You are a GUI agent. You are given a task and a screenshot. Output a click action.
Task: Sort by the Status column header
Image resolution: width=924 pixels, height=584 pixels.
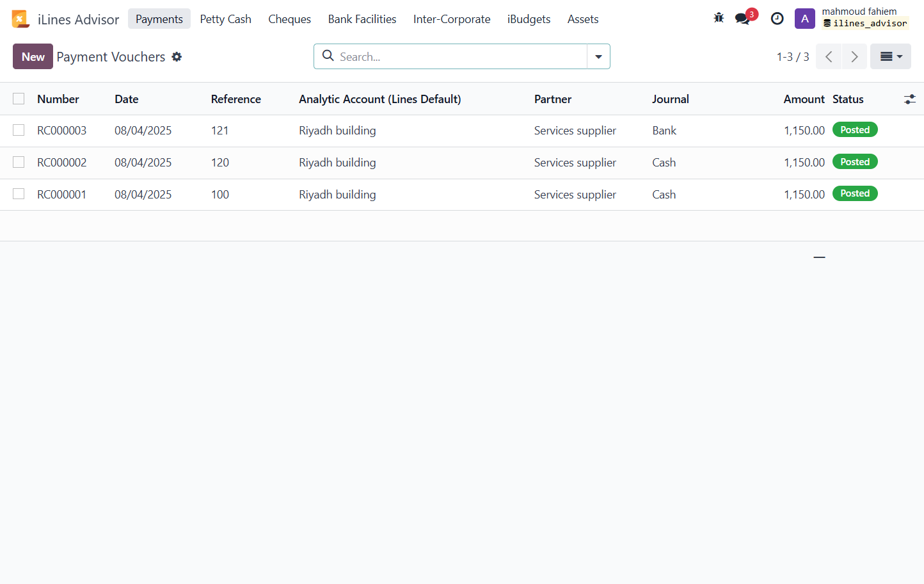point(848,99)
